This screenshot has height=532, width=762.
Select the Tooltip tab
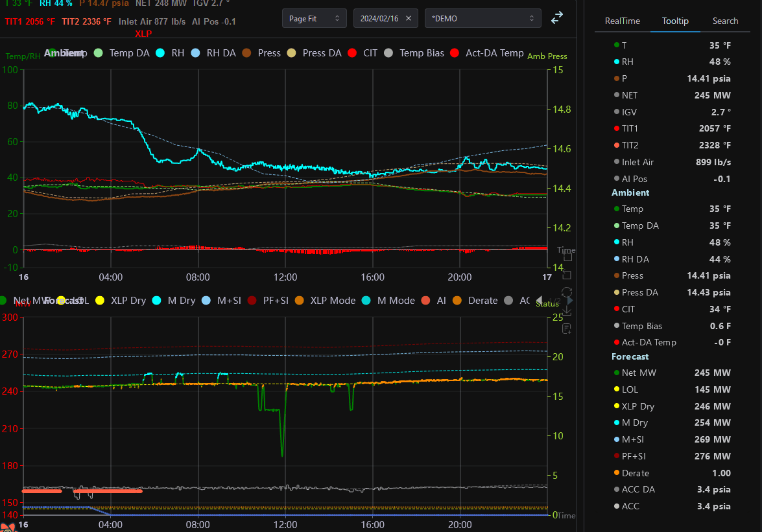675,21
